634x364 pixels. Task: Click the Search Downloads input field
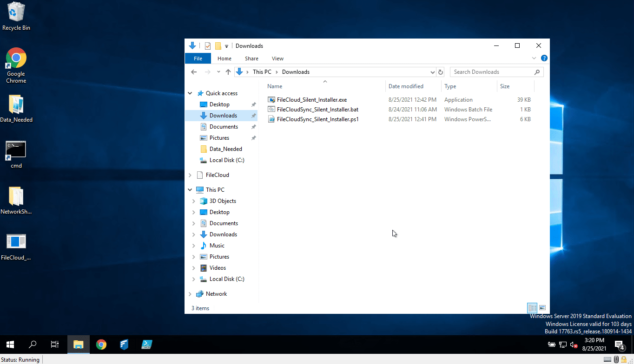(x=492, y=72)
